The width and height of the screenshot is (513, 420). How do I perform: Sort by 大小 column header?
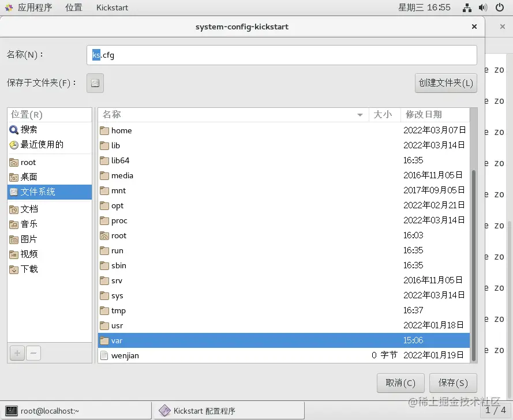tap(385, 115)
